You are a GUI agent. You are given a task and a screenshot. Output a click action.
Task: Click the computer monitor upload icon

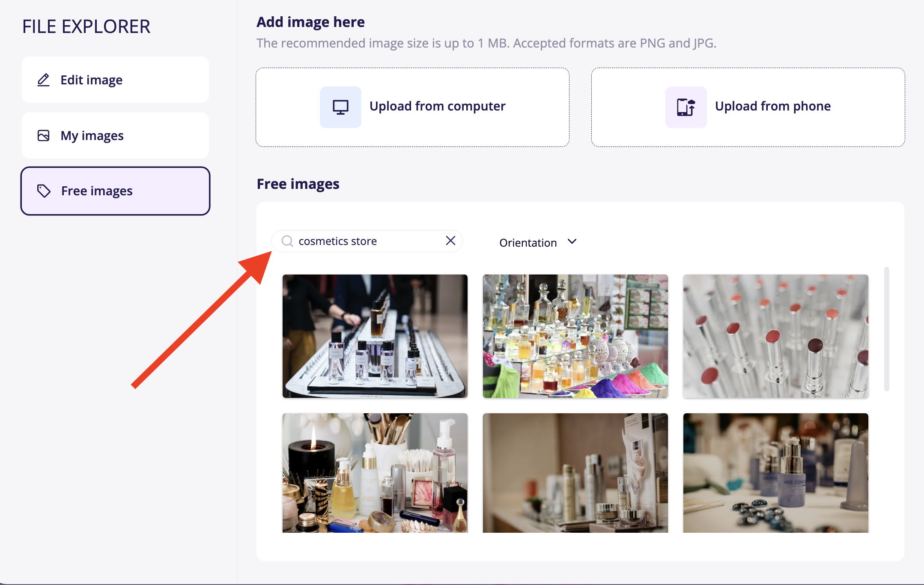(340, 107)
